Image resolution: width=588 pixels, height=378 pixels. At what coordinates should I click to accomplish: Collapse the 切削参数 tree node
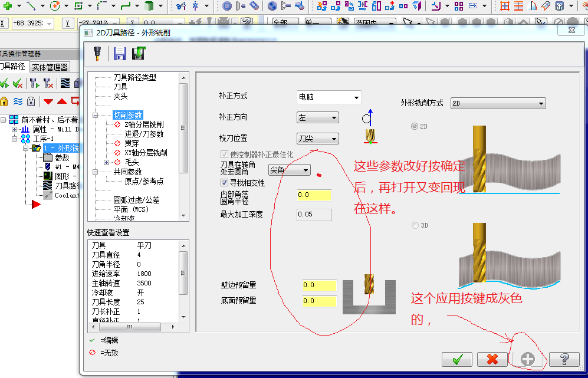coord(96,116)
